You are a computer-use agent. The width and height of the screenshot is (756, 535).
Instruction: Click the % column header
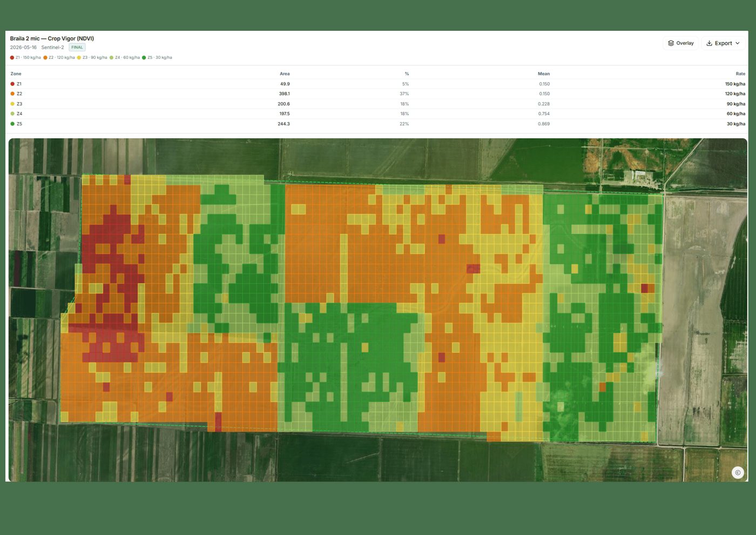pyautogui.click(x=407, y=74)
